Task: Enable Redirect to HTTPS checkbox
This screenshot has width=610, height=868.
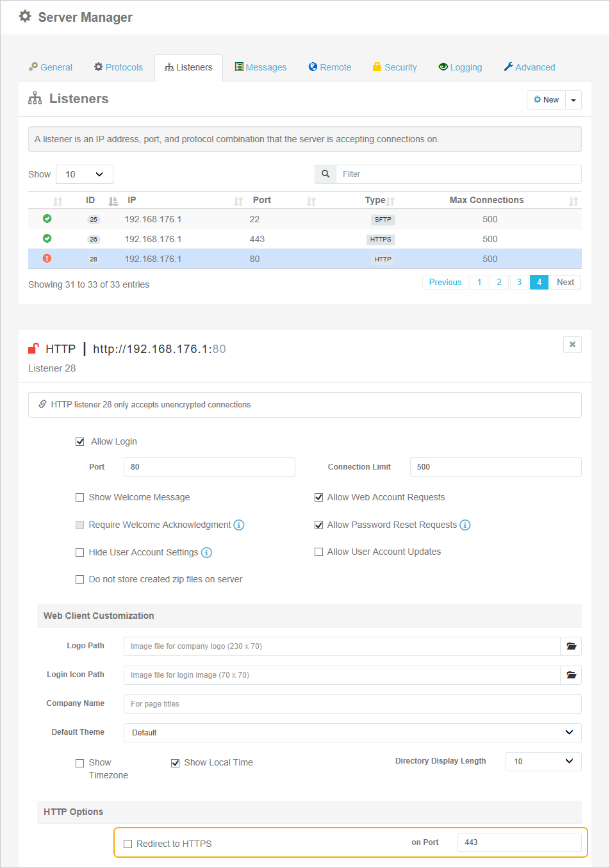Action: click(128, 844)
